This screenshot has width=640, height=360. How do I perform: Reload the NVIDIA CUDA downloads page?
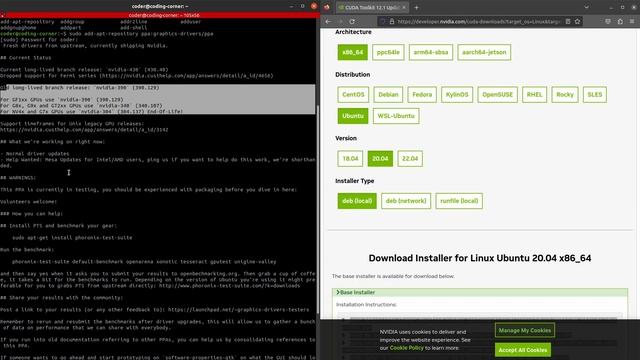pos(352,21)
